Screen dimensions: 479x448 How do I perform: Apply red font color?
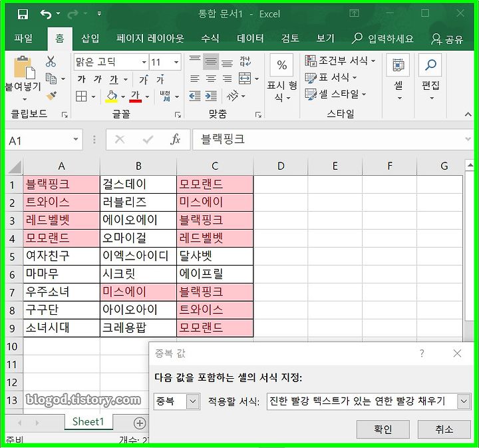(x=135, y=97)
